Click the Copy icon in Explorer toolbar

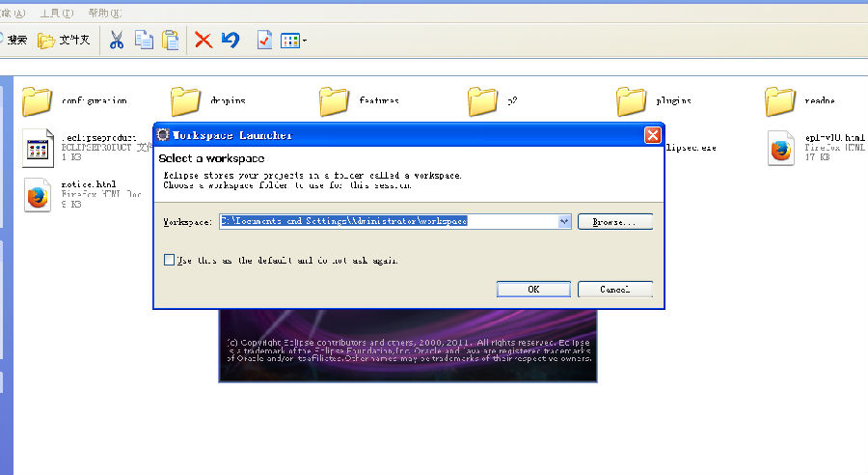pyautogui.click(x=144, y=40)
